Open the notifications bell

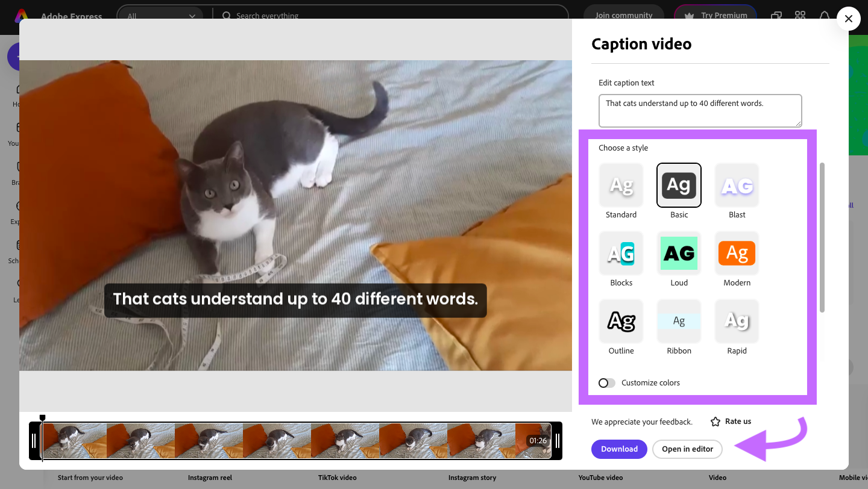(x=825, y=16)
